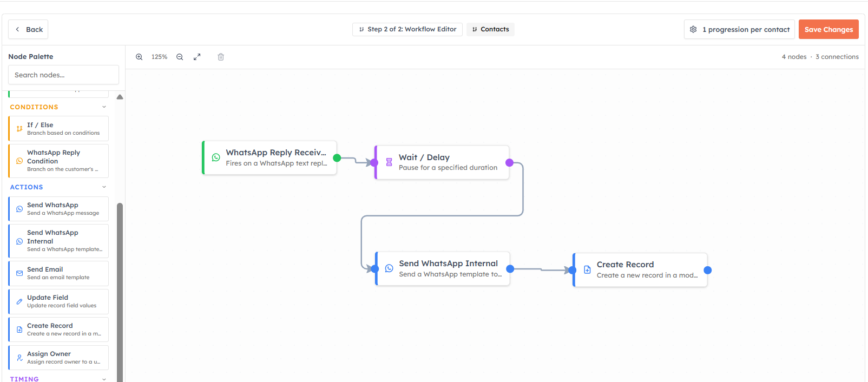Click 'Branch based on conditions' description
The width and height of the screenshot is (868, 382).
pyautogui.click(x=63, y=133)
